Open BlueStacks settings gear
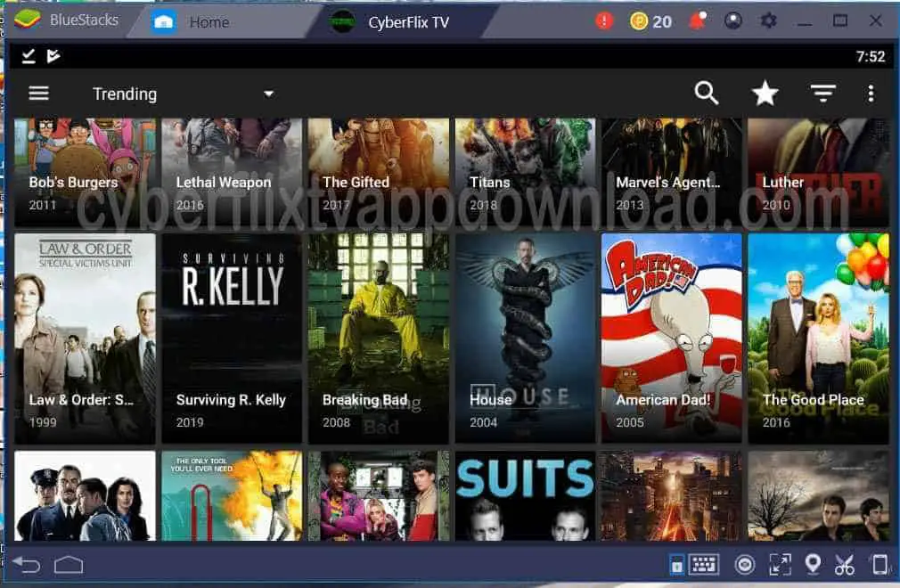Screen dimensions: 900x588 pos(768,20)
